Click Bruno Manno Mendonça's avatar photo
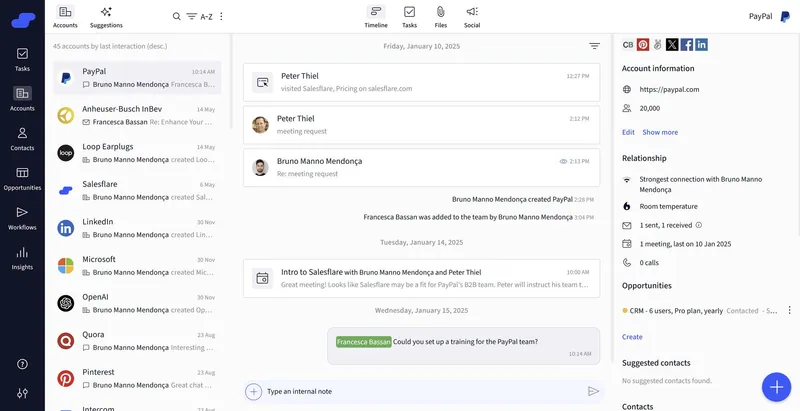This screenshot has height=411, width=800. tap(260, 167)
